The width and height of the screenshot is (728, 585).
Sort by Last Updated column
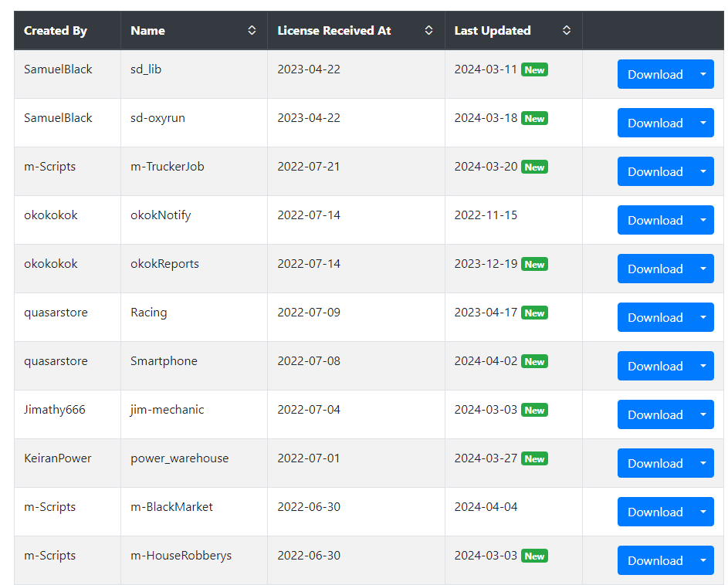[x=567, y=30]
